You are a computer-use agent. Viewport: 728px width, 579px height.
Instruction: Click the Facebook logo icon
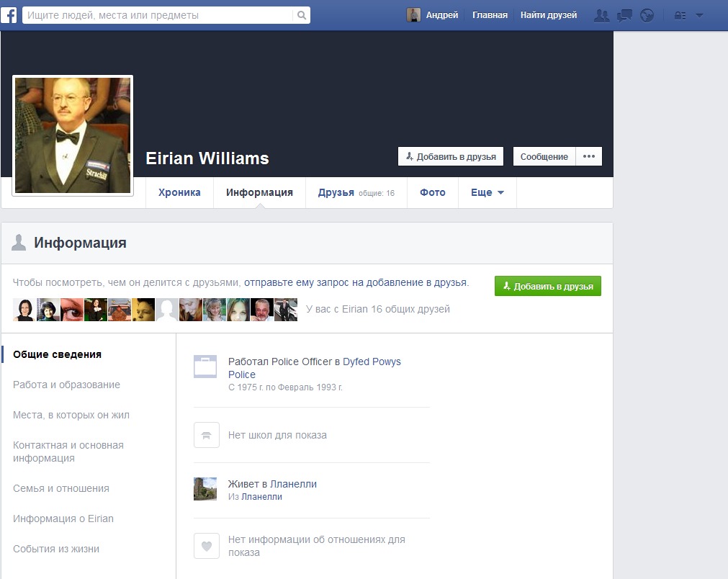[x=9, y=15]
